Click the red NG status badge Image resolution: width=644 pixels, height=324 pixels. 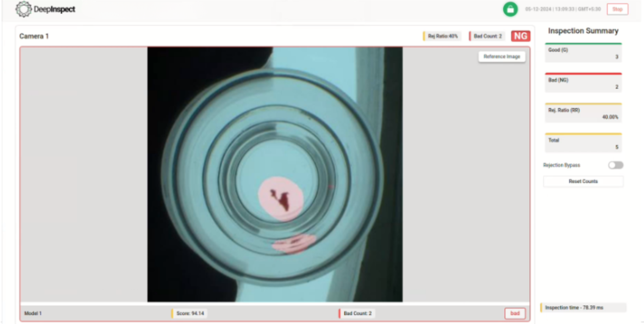tap(520, 36)
